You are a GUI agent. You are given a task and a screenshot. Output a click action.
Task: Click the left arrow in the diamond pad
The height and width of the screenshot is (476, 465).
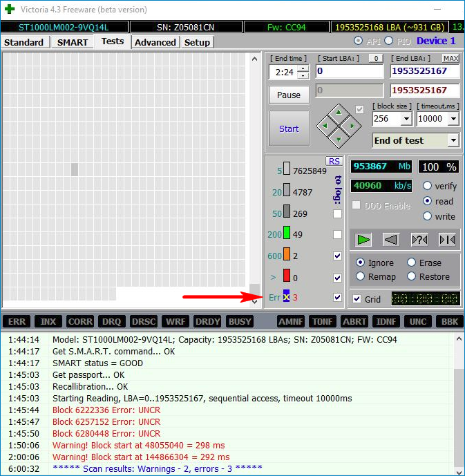coord(325,126)
